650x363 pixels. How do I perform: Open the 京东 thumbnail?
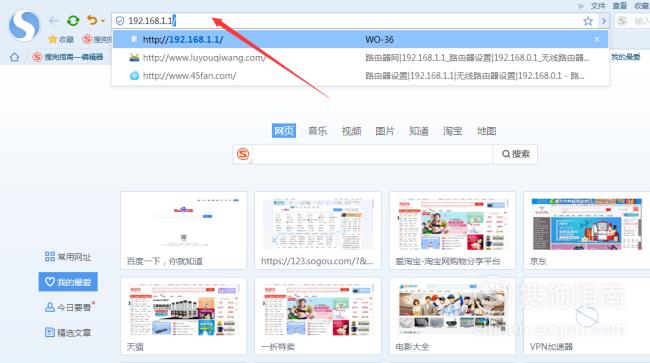point(587,230)
